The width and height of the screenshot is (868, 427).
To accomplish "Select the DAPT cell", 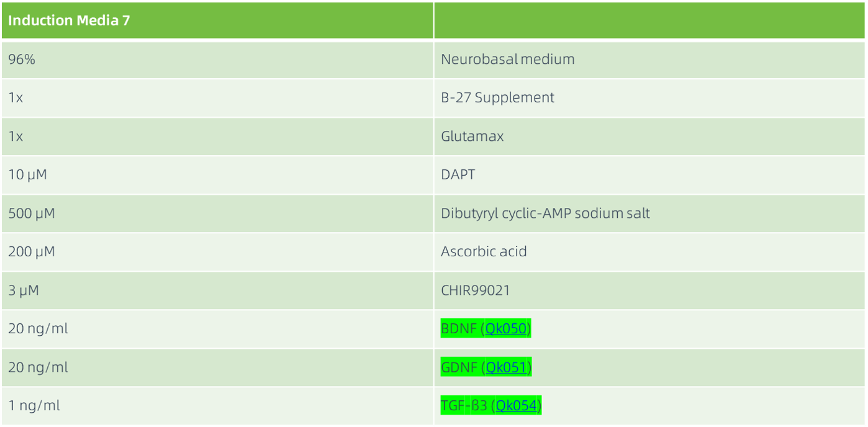I will coord(458,175).
